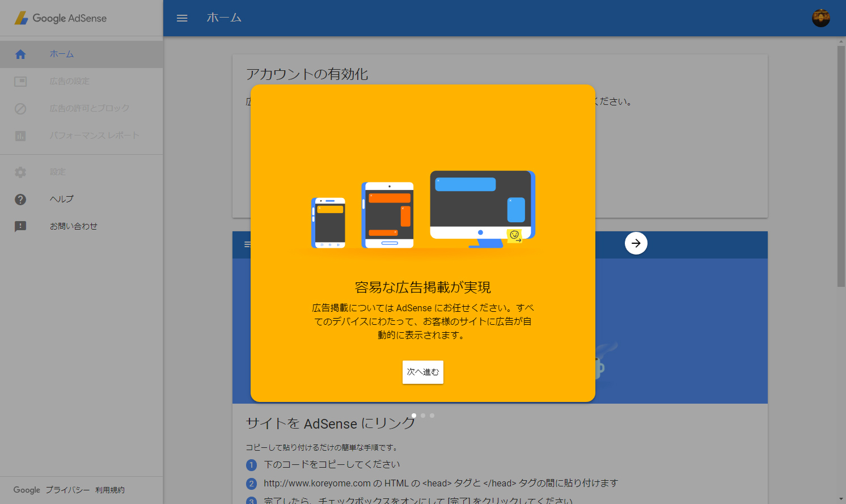Open 広告の許可とブロック in the sidebar
This screenshot has height=504, width=846.
tap(82, 109)
